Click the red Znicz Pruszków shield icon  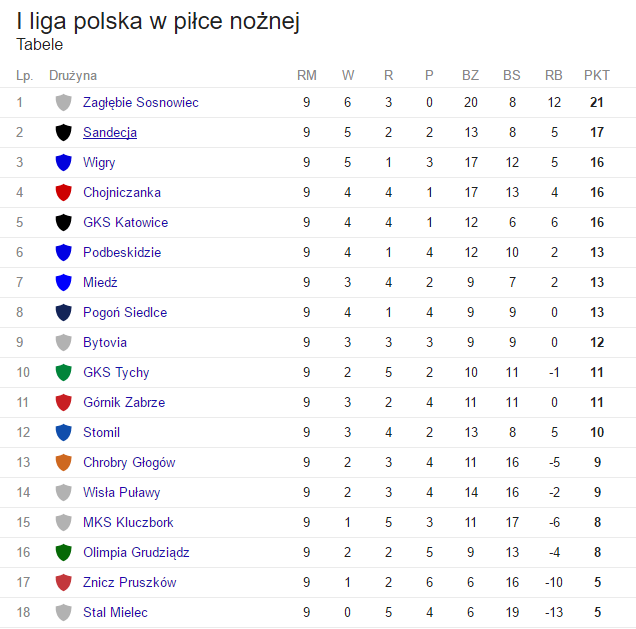pos(64,582)
